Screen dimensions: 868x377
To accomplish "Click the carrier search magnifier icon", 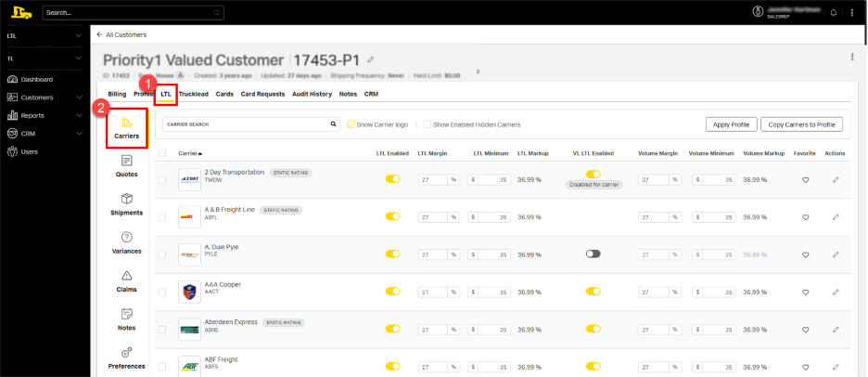I will (x=333, y=124).
